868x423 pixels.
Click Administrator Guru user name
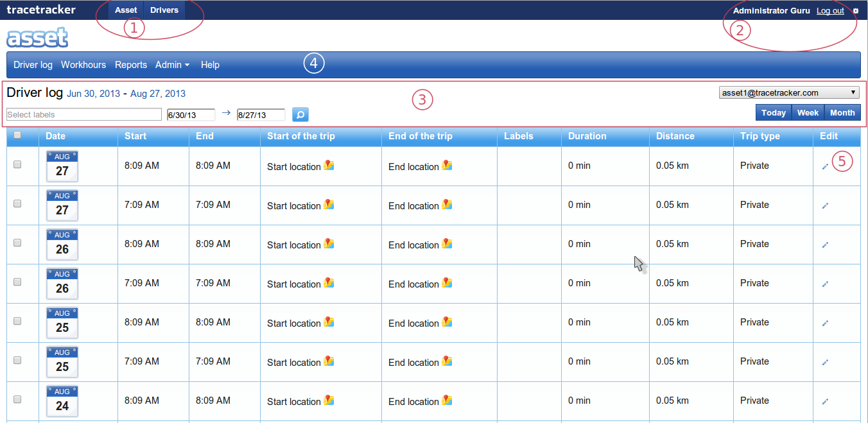pyautogui.click(x=772, y=11)
